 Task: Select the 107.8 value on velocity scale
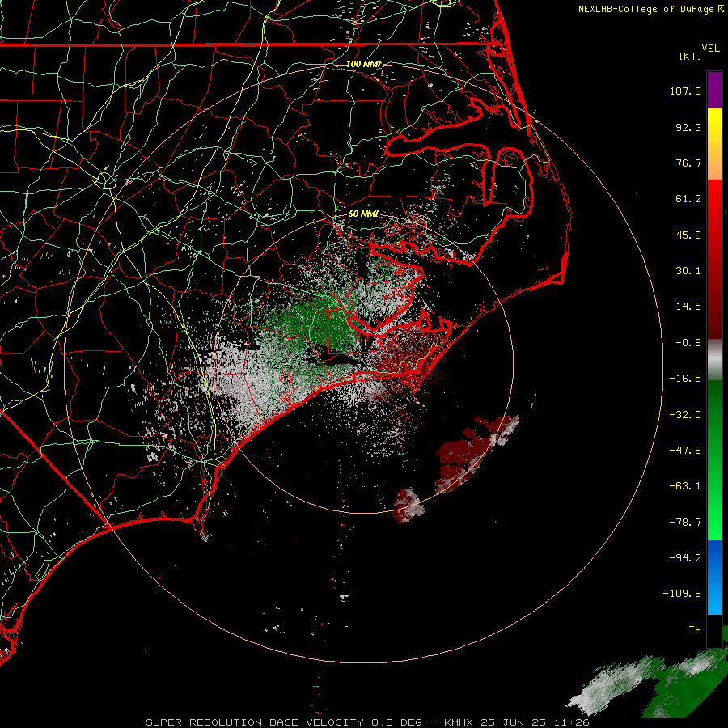(x=685, y=91)
